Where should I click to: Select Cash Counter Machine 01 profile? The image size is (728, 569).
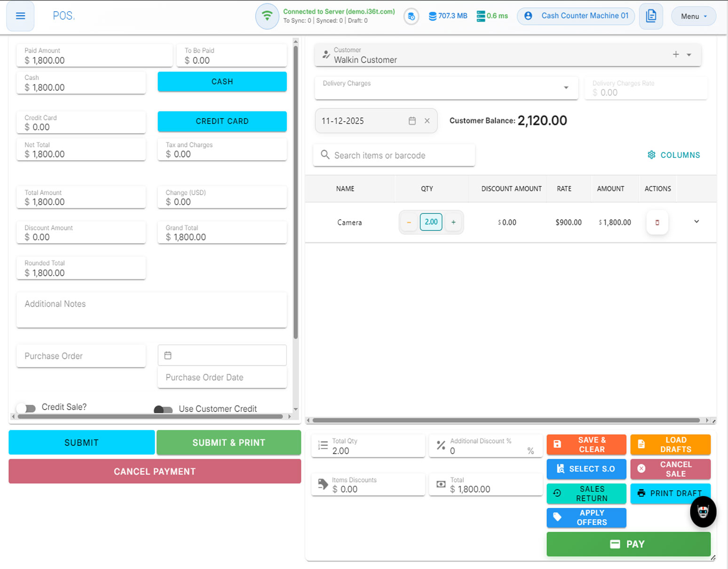point(576,16)
